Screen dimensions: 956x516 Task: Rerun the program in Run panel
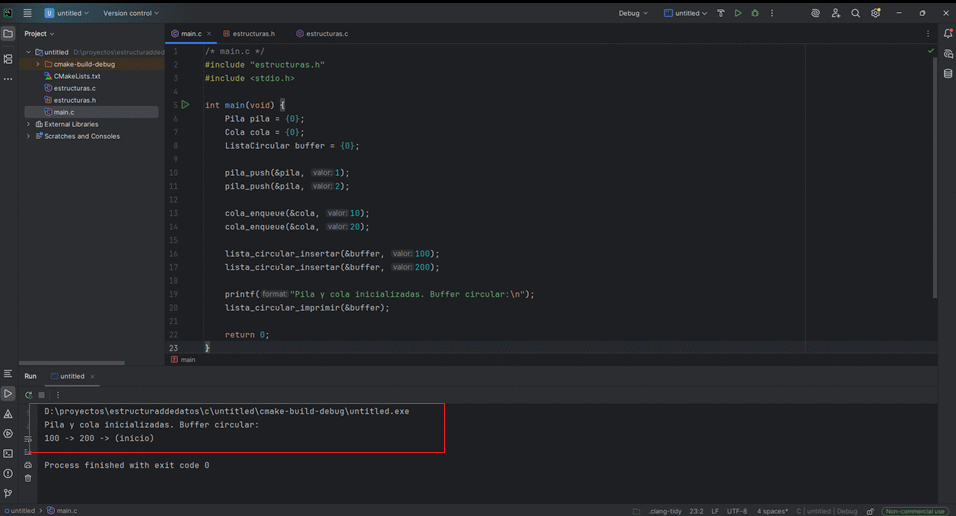(x=28, y=395)
